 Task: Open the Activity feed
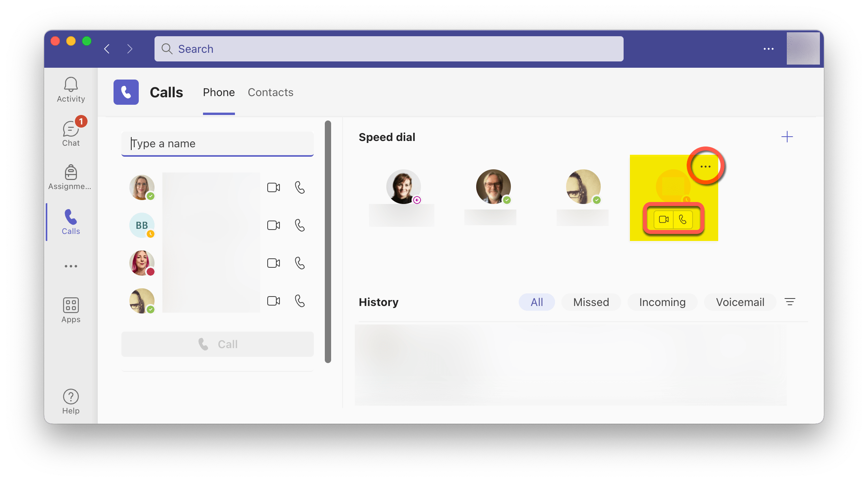[71, 90]
